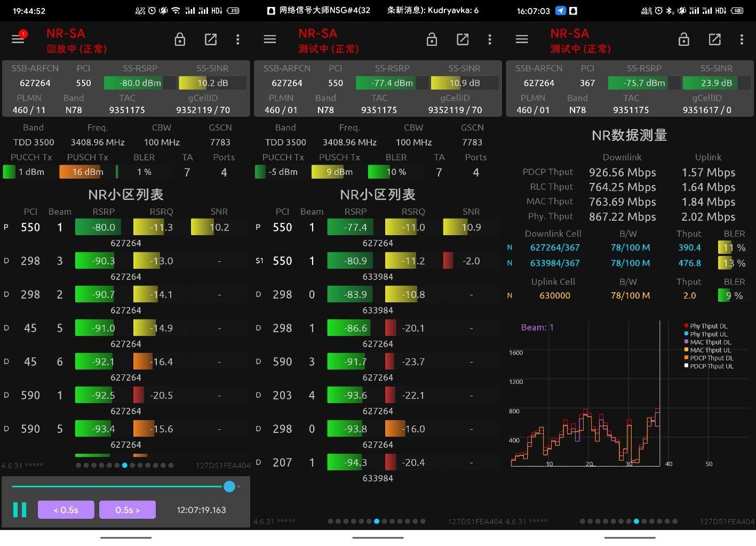
Task: Step forward with the '0.5s >' button
Action: pyautogui.click(x=128, y=510)
